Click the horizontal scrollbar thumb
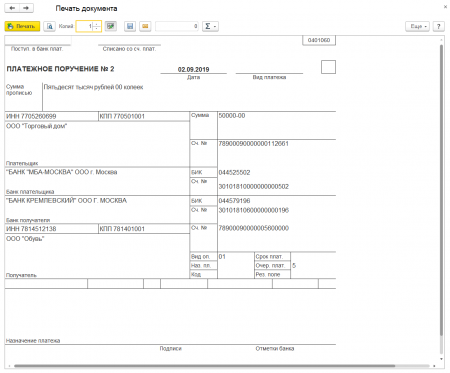 (x=204, y=366)
